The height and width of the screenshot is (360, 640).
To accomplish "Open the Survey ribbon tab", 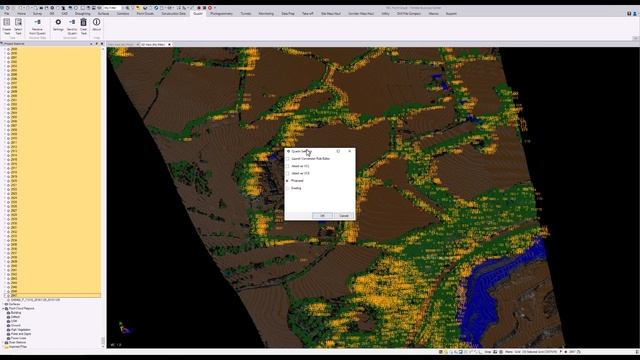I will pos(37,13).
